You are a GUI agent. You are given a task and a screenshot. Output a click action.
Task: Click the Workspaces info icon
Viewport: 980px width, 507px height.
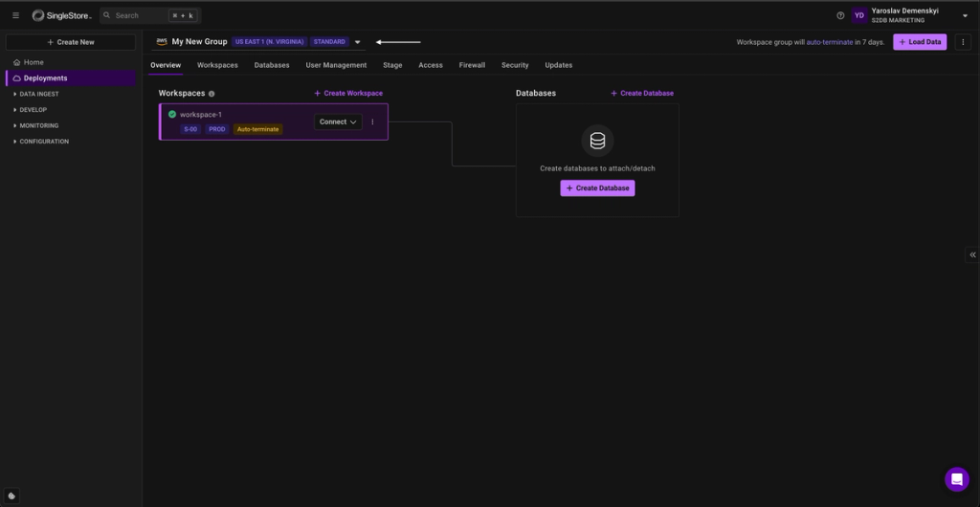[212, 94]
